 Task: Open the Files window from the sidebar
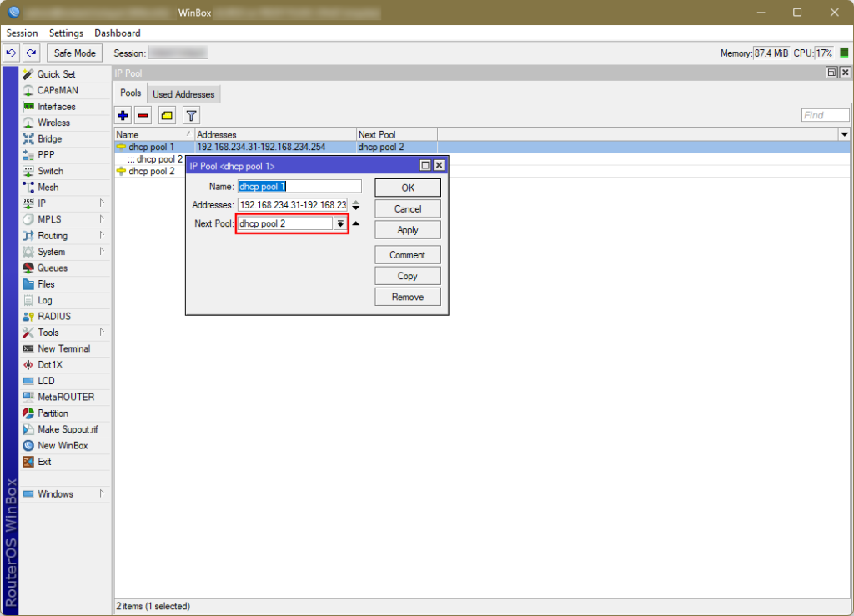point(48,283)
